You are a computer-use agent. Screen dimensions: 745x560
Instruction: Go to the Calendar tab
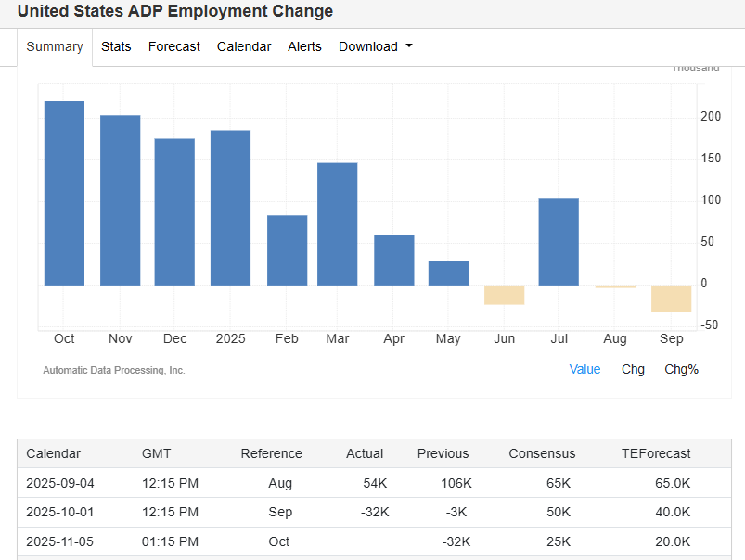coord(244,46)
